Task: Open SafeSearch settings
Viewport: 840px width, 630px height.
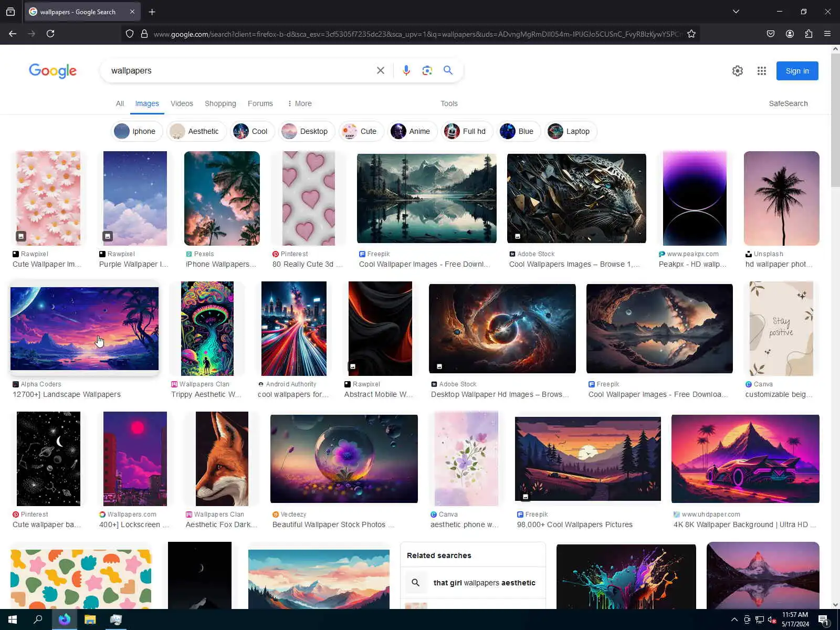Action: pyautogui.click(x=788, y=103)
